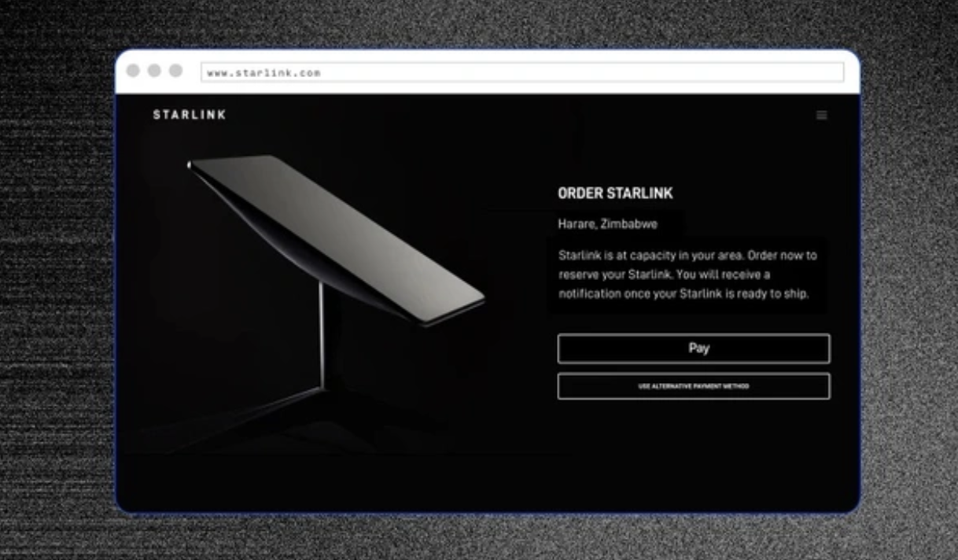
Task: Click the Pay button
Action: [x=694, y=348]
